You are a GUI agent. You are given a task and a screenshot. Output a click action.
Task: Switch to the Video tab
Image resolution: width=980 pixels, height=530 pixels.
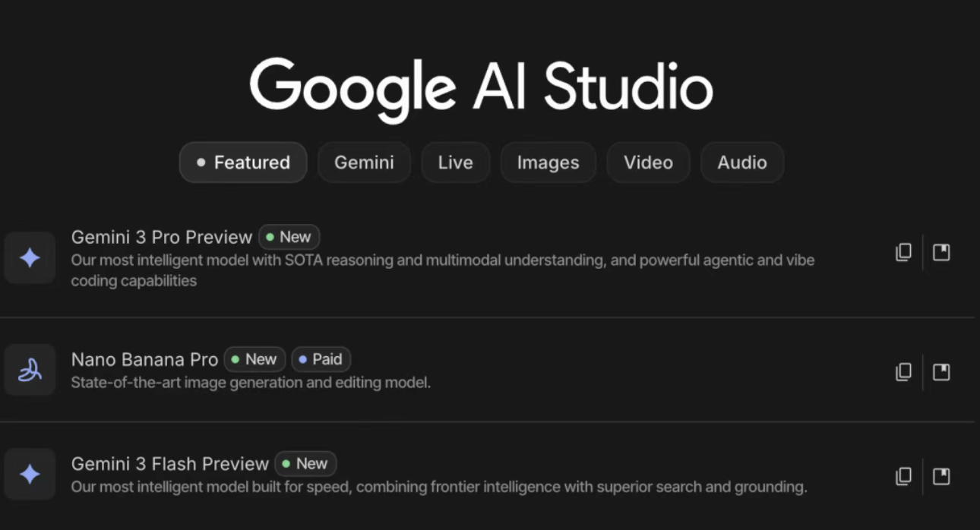coord(648,162)
